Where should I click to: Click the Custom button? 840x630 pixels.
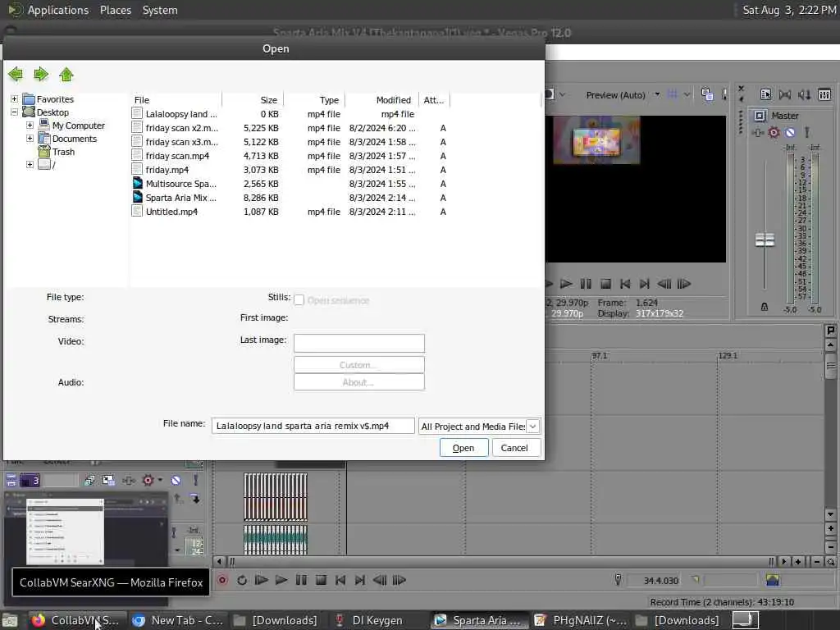[359, 365]
